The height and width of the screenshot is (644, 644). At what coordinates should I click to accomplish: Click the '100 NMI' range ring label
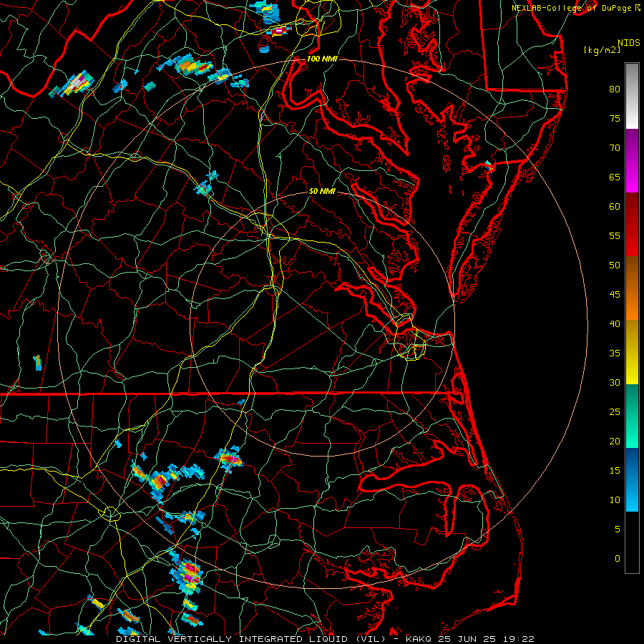pyautogui.click(x=322, y=59)
